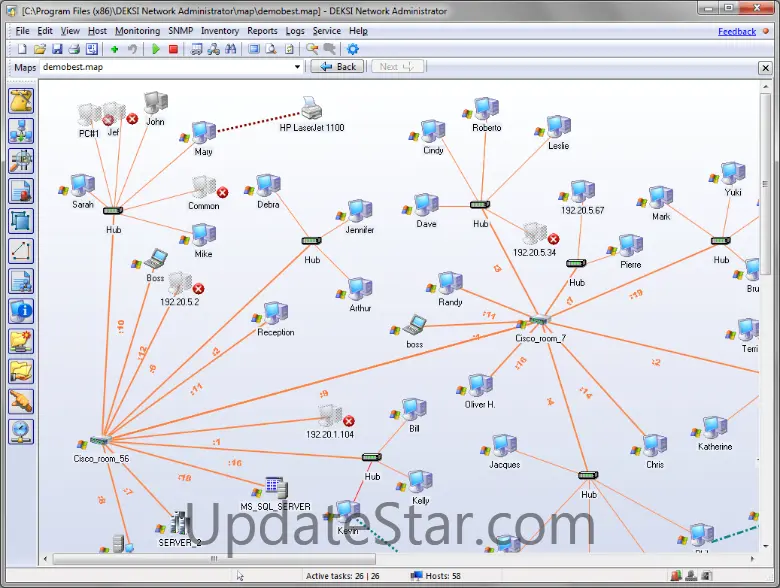Click the greyed Next navigation button
Viewport: 780px width, 588px height.
(x=397, y=67)
